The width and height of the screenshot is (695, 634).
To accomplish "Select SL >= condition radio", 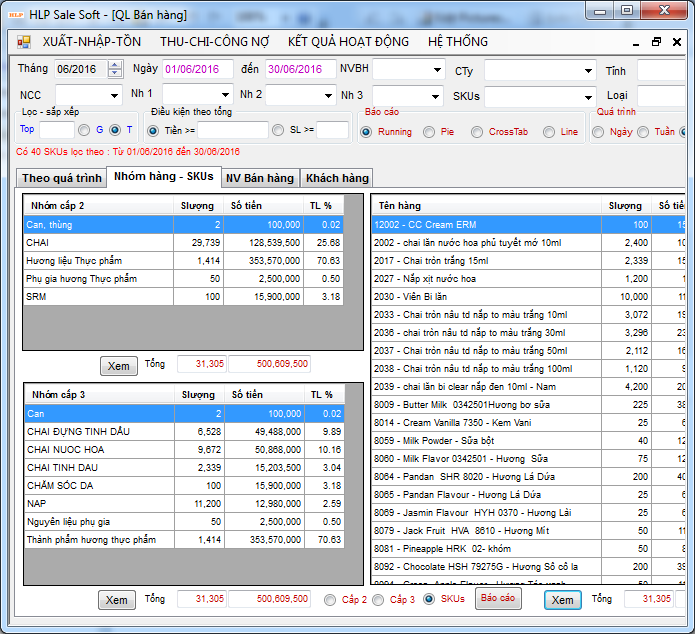I will pyautogui.click(x=278, y=130).
